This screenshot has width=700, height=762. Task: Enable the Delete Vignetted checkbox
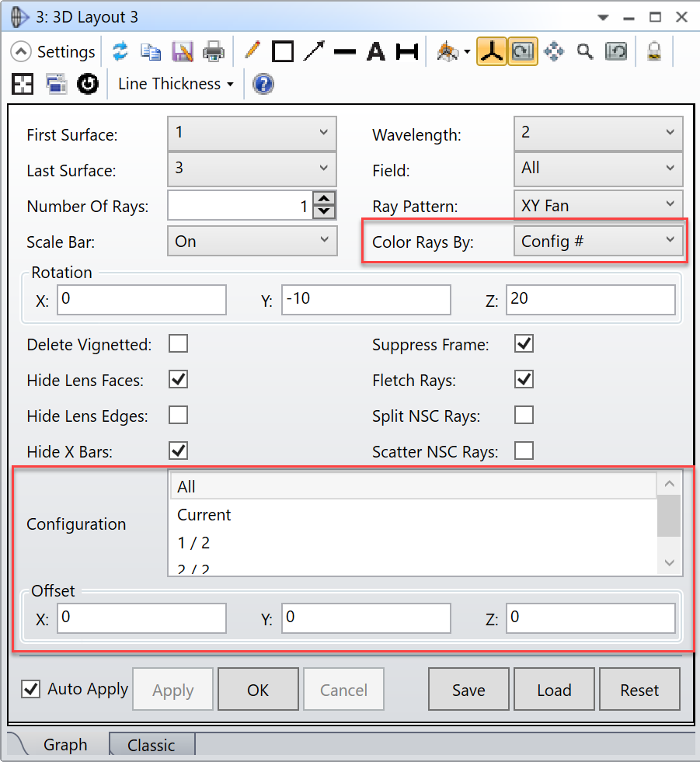click(x=179, y=344)
